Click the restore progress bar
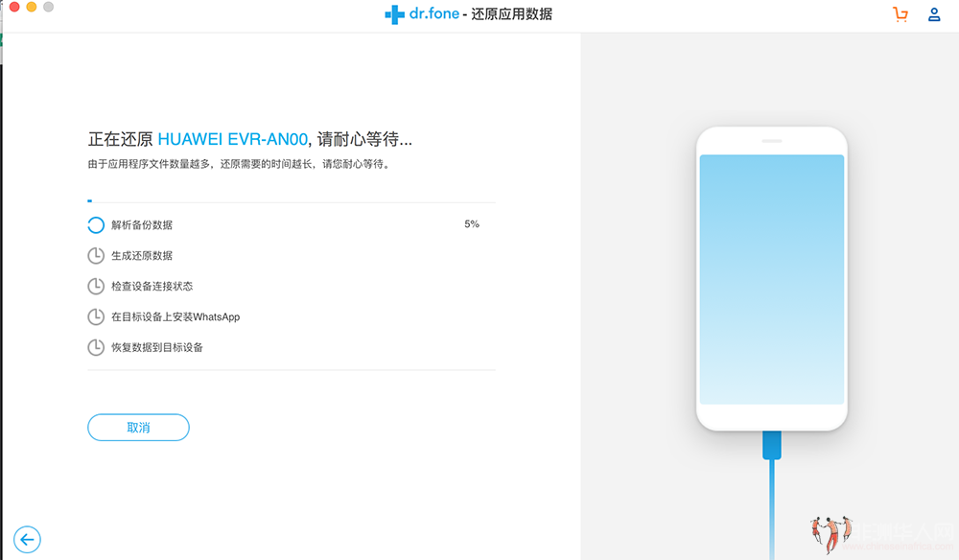Screen dimensions: 959x560 tap(292, 201)
